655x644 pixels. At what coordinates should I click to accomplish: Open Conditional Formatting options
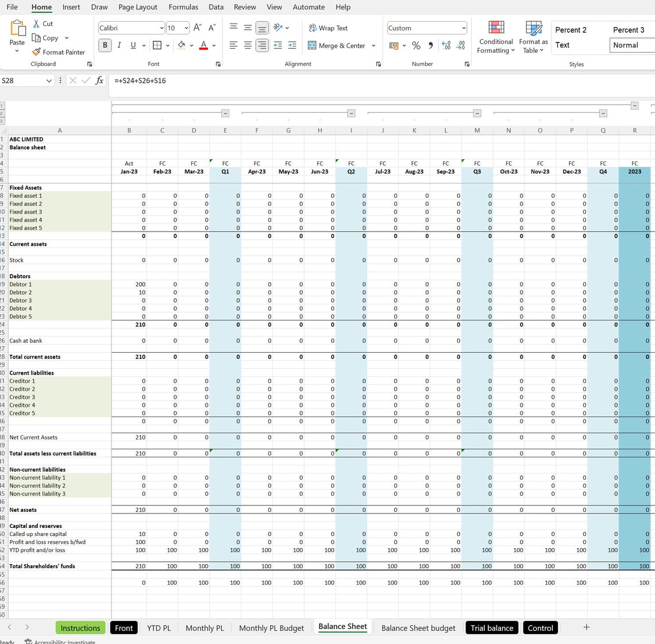(x=495, y=37)
